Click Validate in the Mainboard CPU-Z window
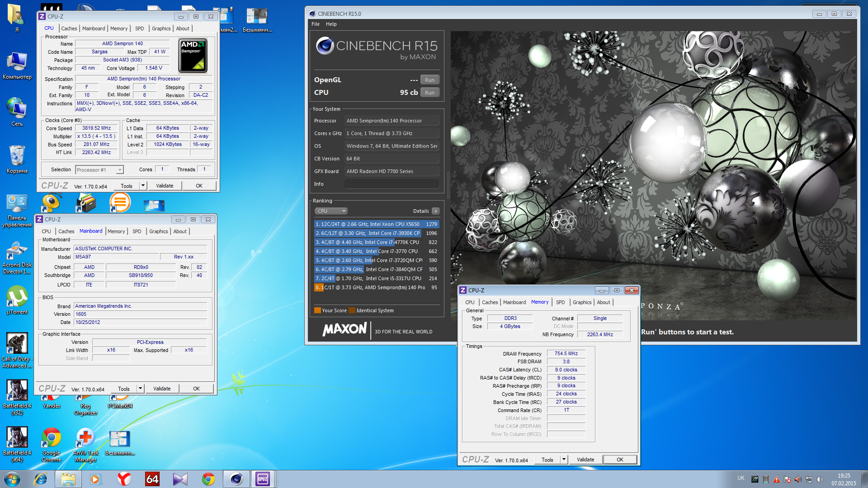The image size is (868, 488). pos(162,389)
